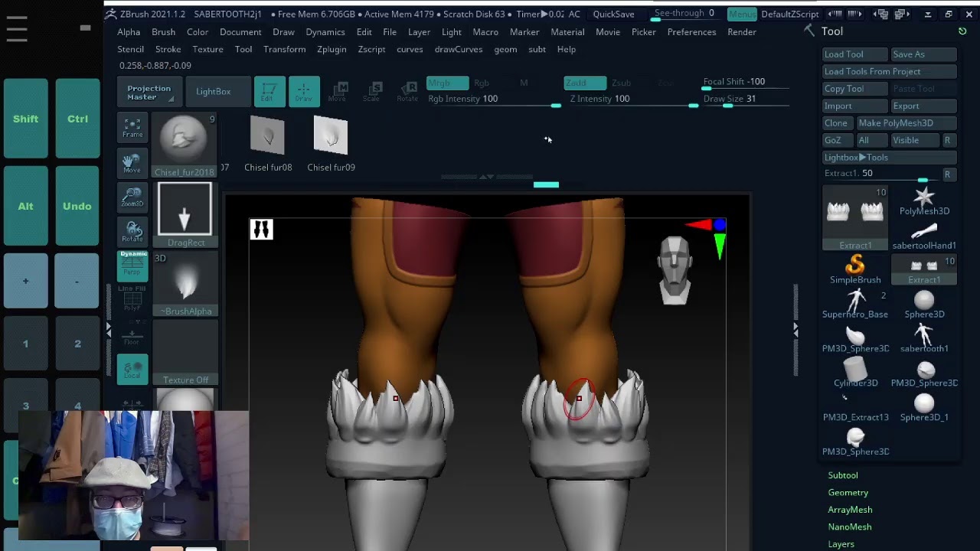This screenshot has height=551, width=980.
Task: Expand the Layers section
Action: tap(841, 544)
